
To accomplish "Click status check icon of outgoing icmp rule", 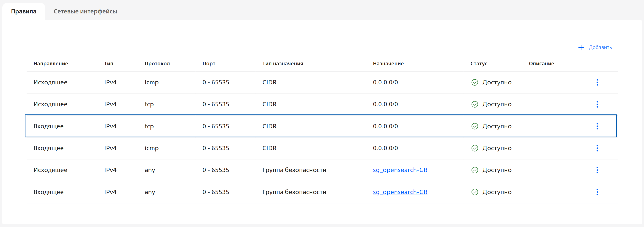I will click(475, 82).
